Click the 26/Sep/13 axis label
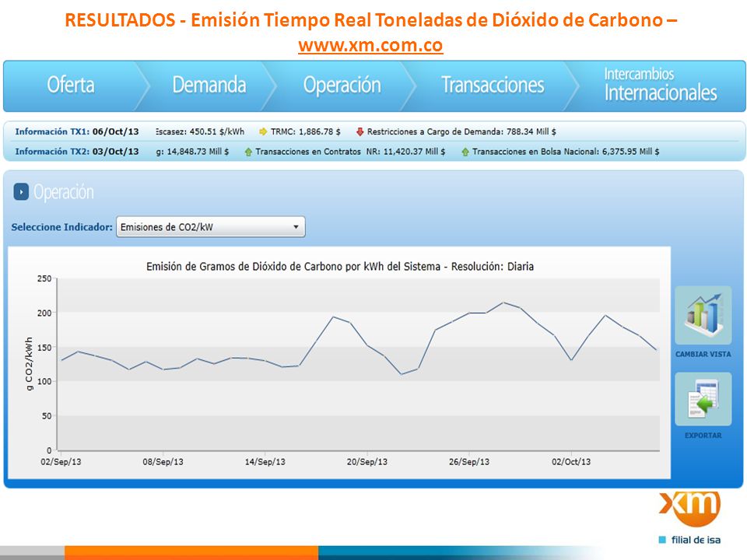747x560 pixels. click(x=468, y=462)
